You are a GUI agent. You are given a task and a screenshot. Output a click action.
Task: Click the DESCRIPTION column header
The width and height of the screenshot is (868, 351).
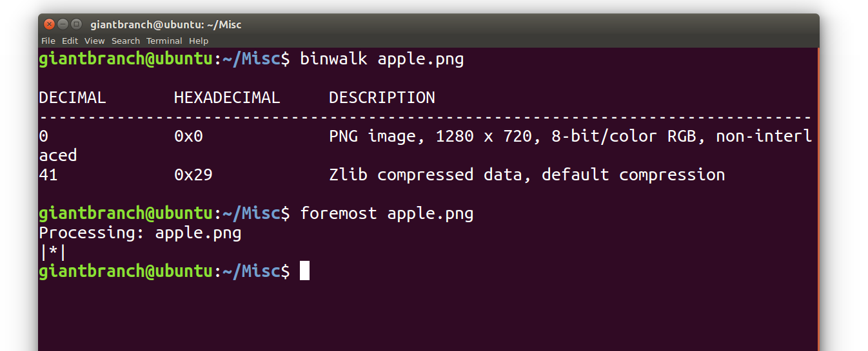click(x=382, y=98)
